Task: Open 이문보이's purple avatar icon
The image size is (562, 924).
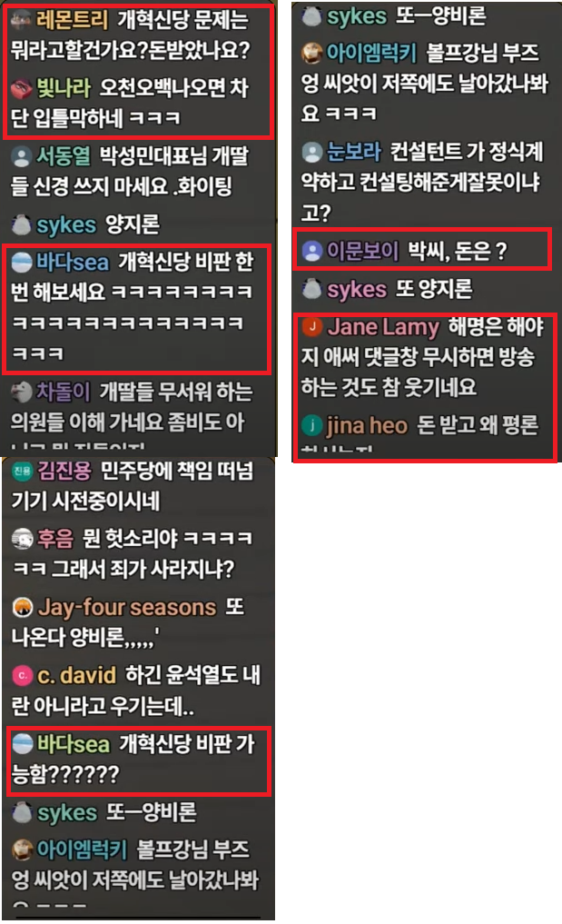Action: click(x=311, y=252)
